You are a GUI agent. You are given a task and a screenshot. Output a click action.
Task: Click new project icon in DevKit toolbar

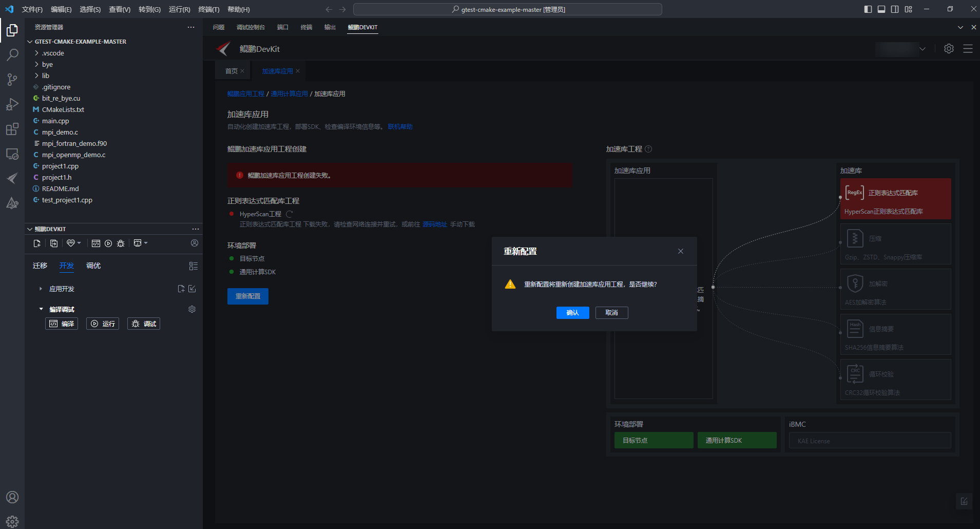click(x=37, y=243)
